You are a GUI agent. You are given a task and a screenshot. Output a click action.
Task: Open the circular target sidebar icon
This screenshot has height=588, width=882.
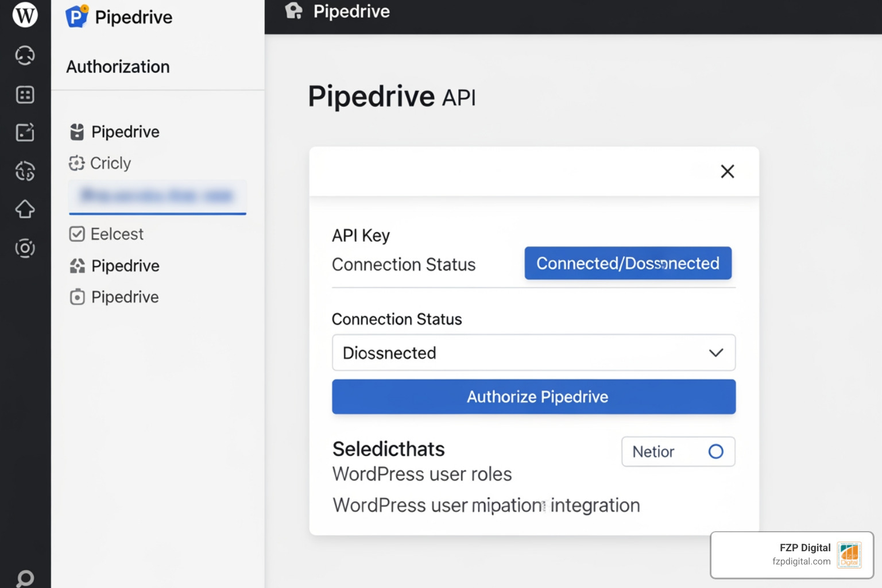click(25, 248)
